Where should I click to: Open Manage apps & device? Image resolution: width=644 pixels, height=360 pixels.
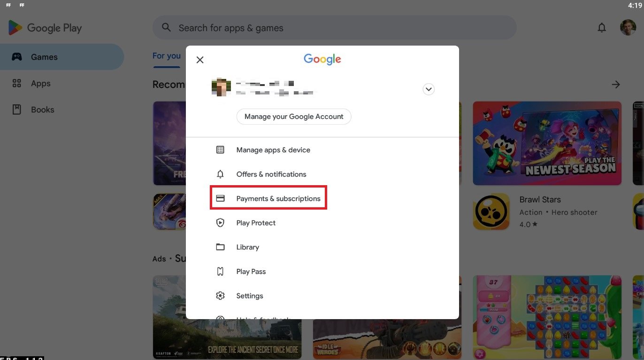click(x=273, y=150)
